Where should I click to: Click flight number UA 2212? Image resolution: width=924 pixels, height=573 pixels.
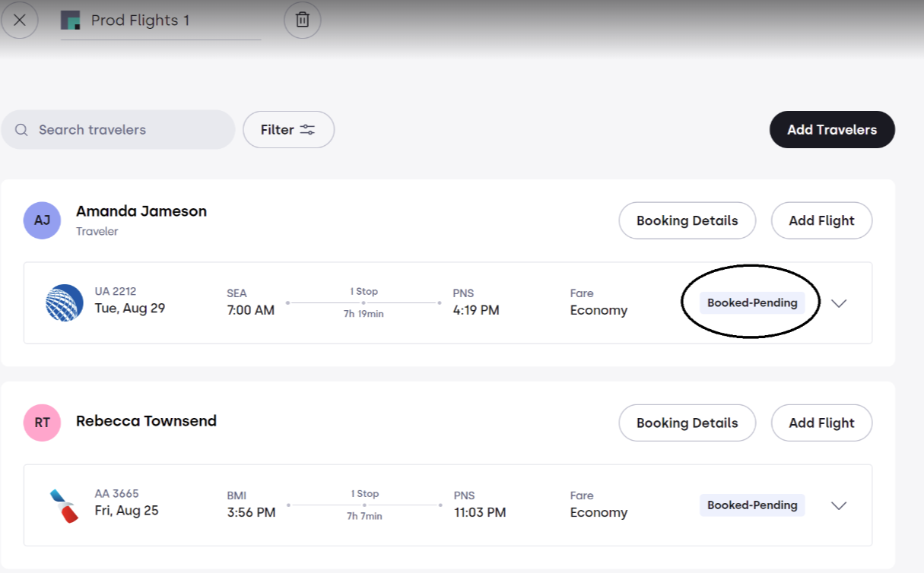(x=116, y=291)
